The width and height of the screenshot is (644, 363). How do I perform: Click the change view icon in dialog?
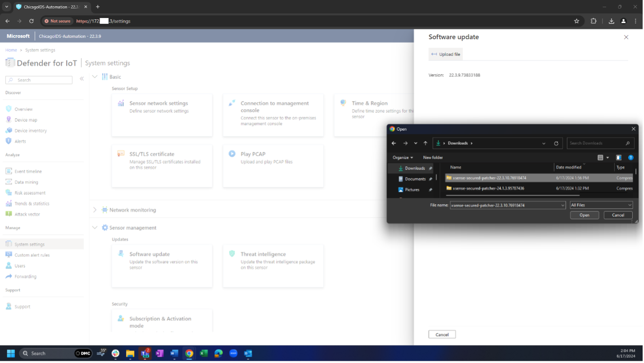pyautogui.click(x=600, y=158)
